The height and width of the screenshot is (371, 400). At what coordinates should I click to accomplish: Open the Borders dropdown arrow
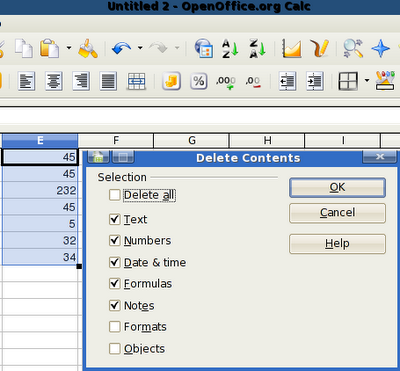pyautogui.click(x=367, y=81)
